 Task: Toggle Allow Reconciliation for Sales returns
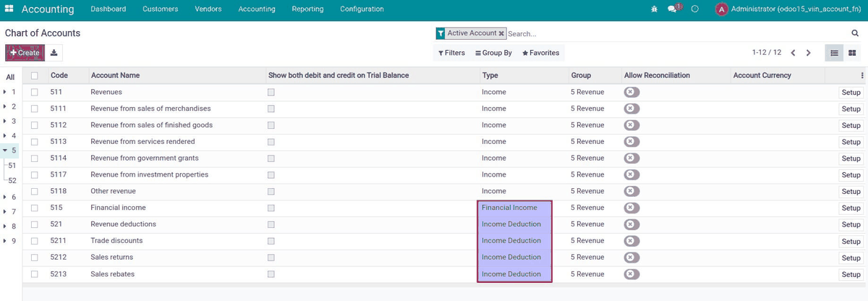(632, 258)
